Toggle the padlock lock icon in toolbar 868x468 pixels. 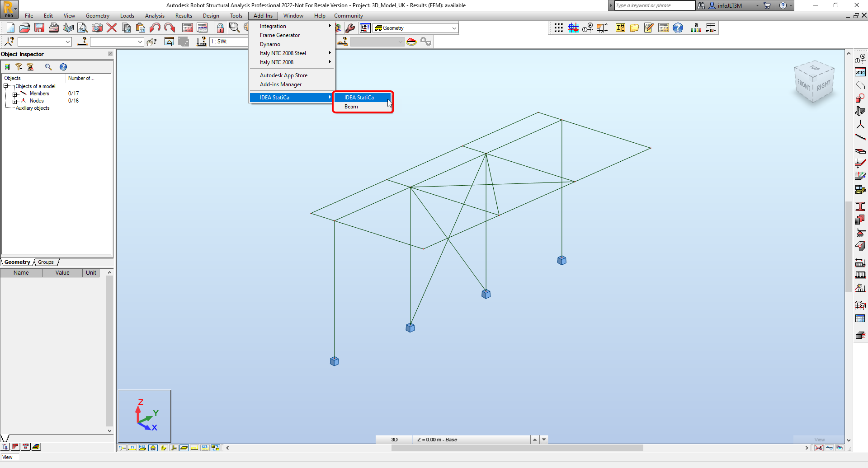(220, 28)
